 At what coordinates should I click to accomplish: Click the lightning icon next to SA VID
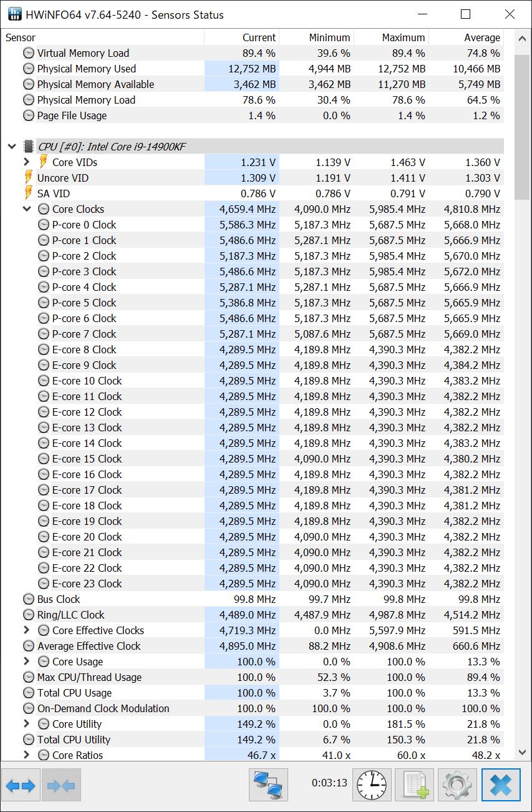pos(28,193)
